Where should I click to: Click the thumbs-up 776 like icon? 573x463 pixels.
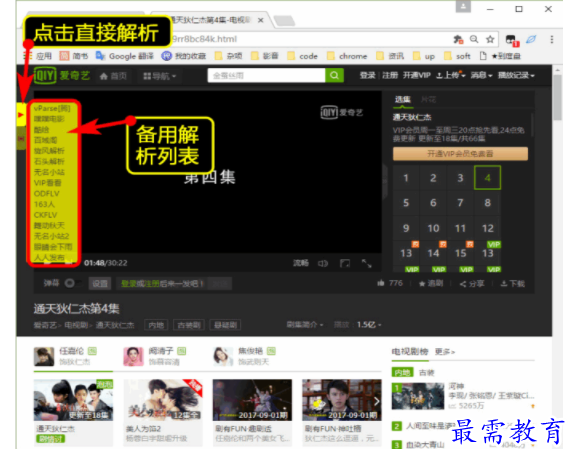(x=381, y=283)
